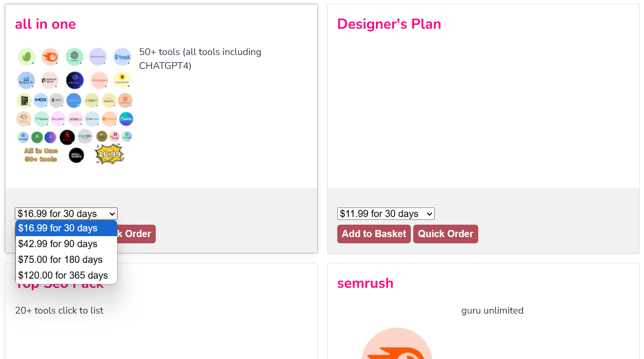644x359 pixels.
Task: Collapse the all in one duration dropdown
Action: (66, 214)
